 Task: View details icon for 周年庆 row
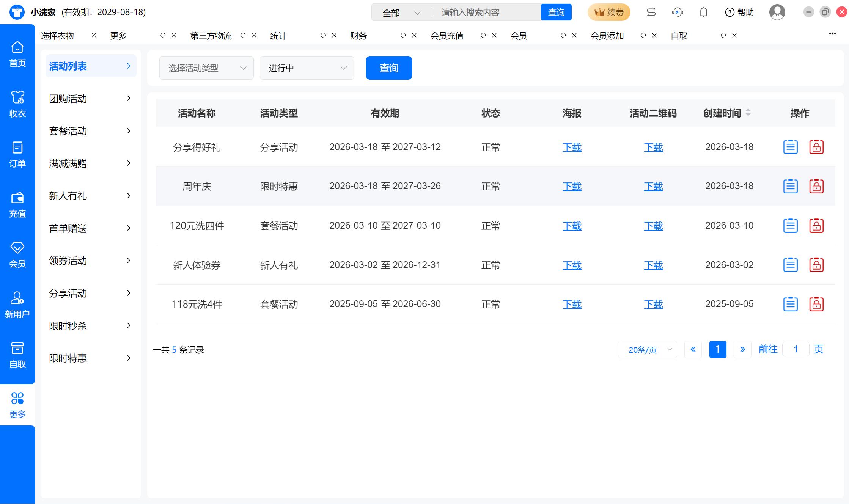(790, 186)
